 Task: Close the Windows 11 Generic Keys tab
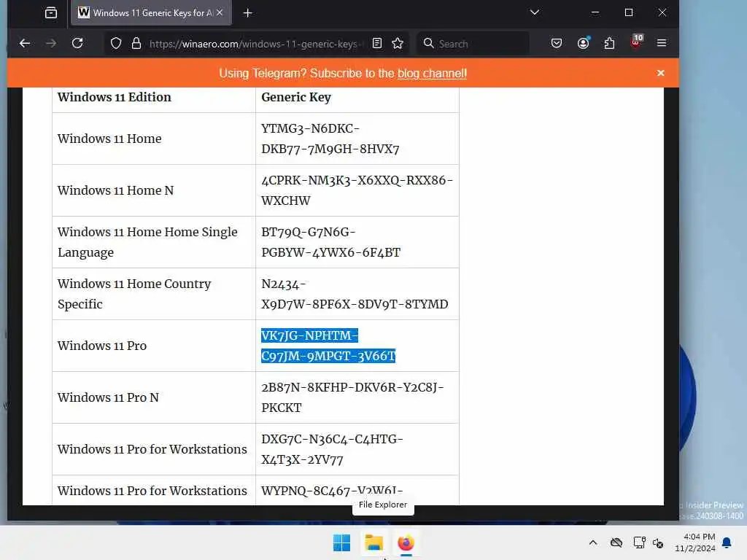point(220,13)
